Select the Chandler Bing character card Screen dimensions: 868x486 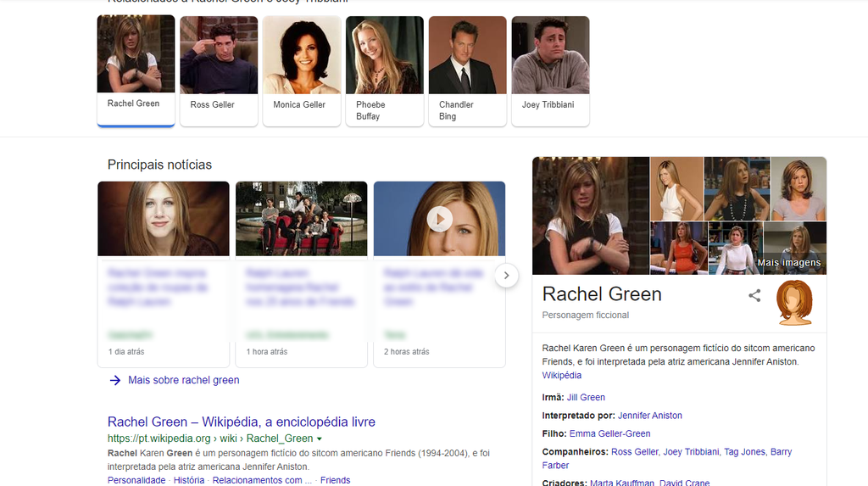click(468, 71)
